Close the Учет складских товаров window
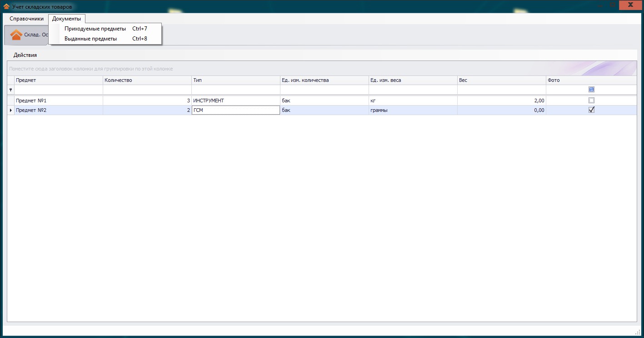This screenshot has width=644, height=338. pos(631,5)
